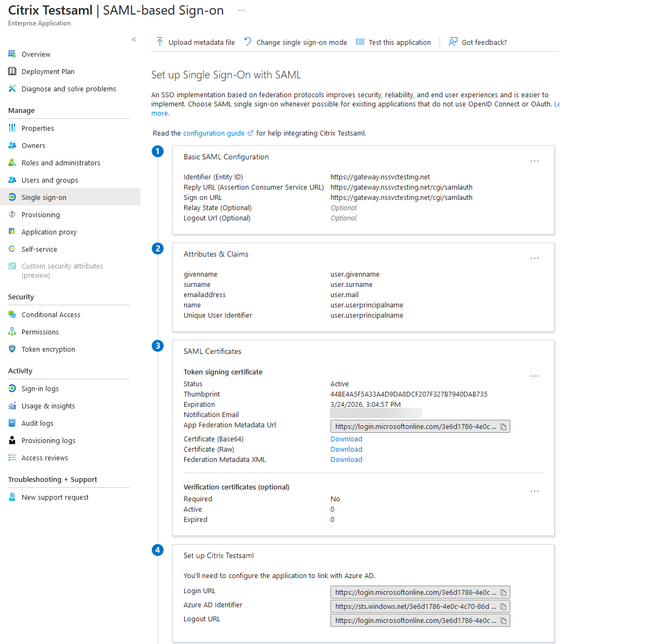Image resolution: width=648 pixels, height=644 pixels.
Task: Click the 'more.' link in description
Action: tap(160, 113)
